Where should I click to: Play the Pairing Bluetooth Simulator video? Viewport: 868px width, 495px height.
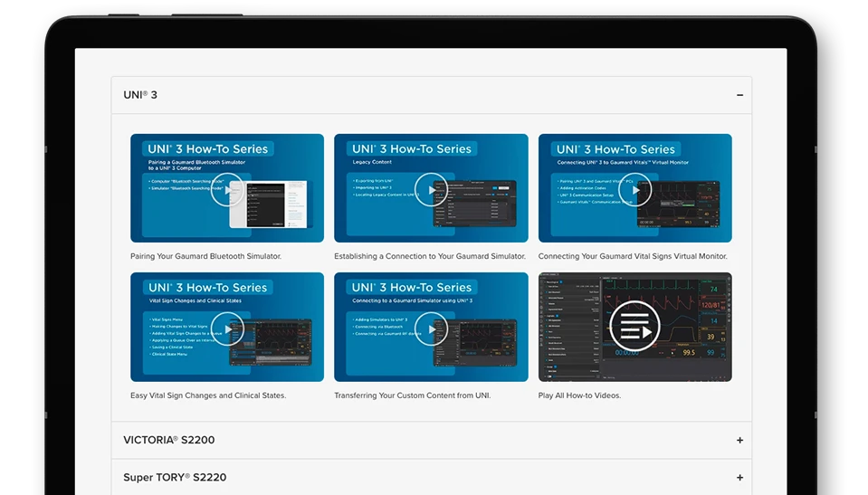[x=227, y=189]
